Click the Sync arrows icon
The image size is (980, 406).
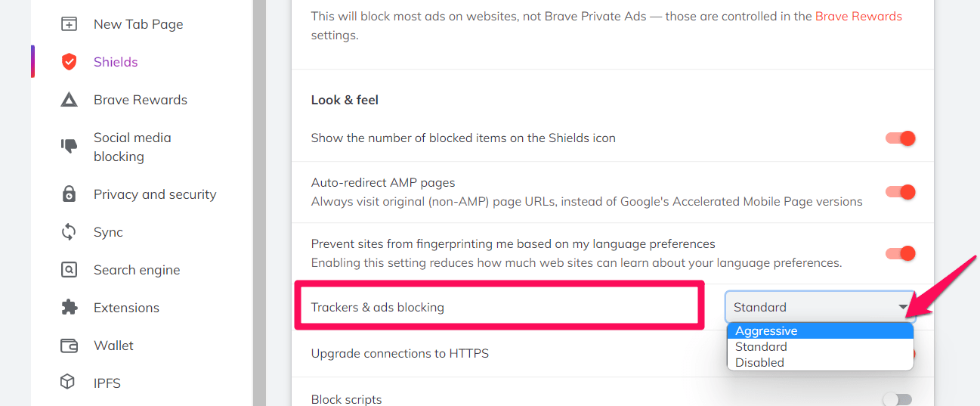pos(69,232)
